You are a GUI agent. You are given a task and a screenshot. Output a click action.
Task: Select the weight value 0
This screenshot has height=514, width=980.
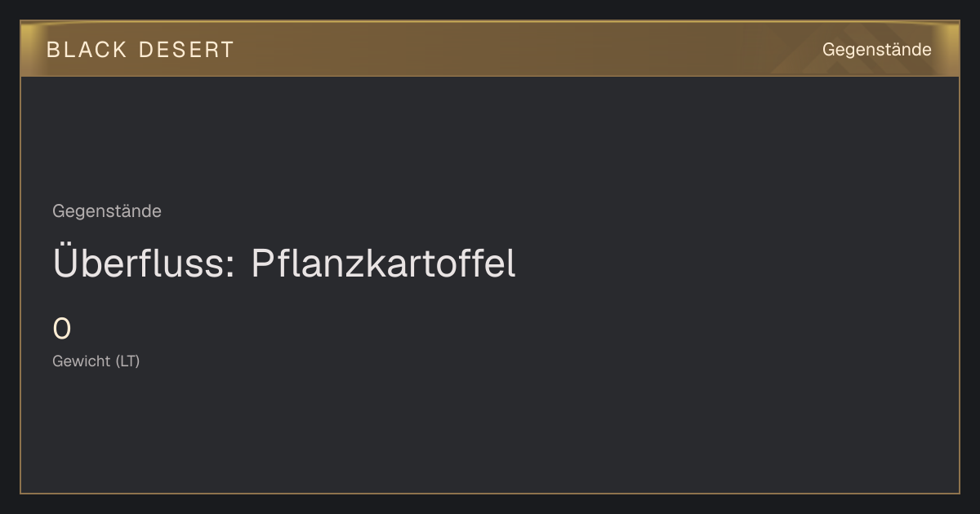(x=62, y=329)
